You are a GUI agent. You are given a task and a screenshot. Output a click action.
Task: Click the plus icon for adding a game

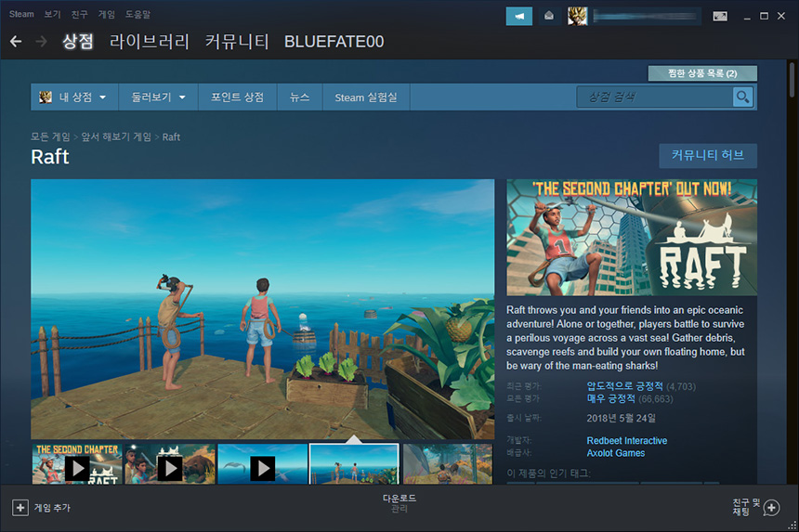tap(20, 508)
